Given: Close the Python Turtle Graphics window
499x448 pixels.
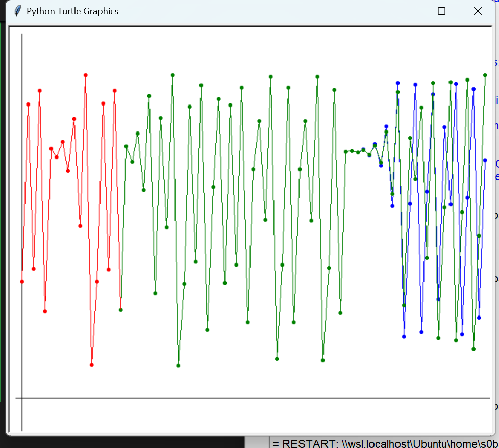Looking at the screenshot, I should click(478, 11).
